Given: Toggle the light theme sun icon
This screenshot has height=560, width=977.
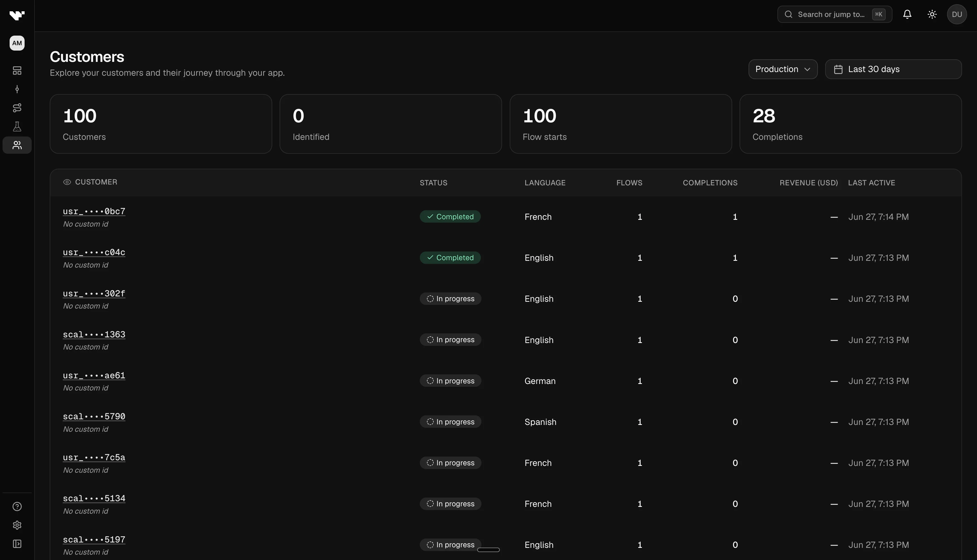Looking at the screenshot, I should click(x=931, y=15).
